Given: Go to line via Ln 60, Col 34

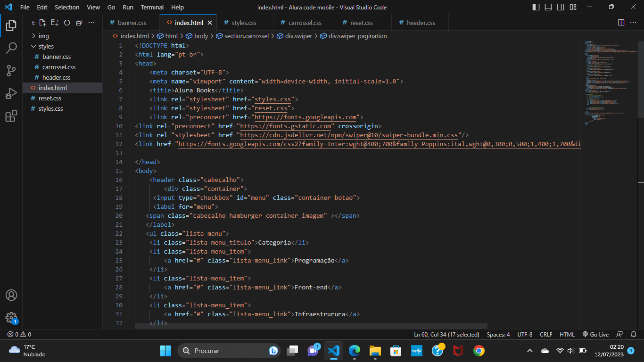Looking at the screenshot, I should (x=446, y=334).
